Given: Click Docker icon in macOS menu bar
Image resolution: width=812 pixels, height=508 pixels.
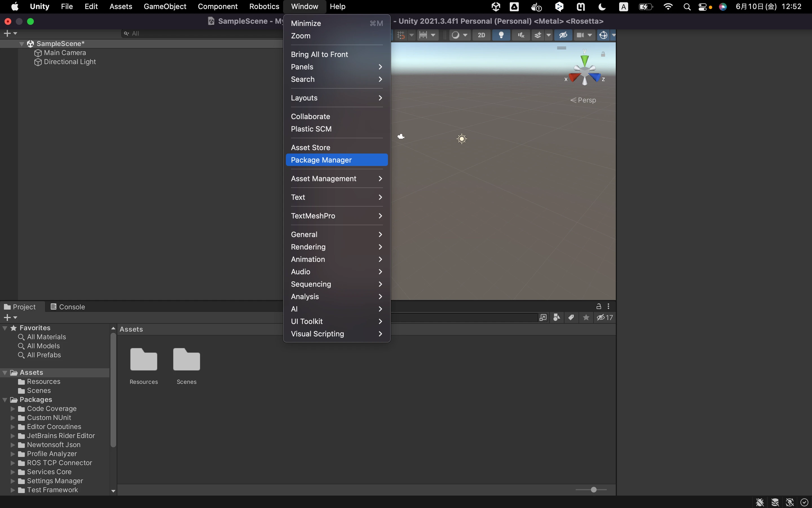Looking at the screenshot, I should coord(536,6).
